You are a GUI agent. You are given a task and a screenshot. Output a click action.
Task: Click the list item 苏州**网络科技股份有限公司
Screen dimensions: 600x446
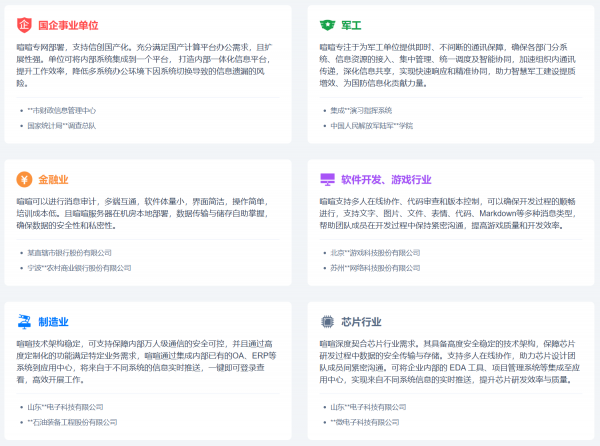[375, 268]
